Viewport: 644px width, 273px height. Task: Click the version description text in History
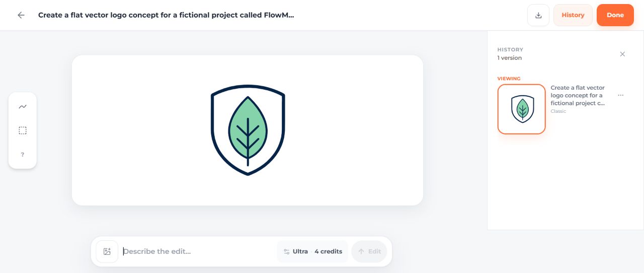(x=578, y=95)
